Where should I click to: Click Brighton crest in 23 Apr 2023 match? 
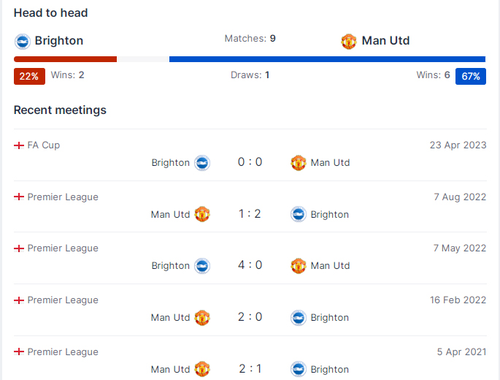[202, 163]
